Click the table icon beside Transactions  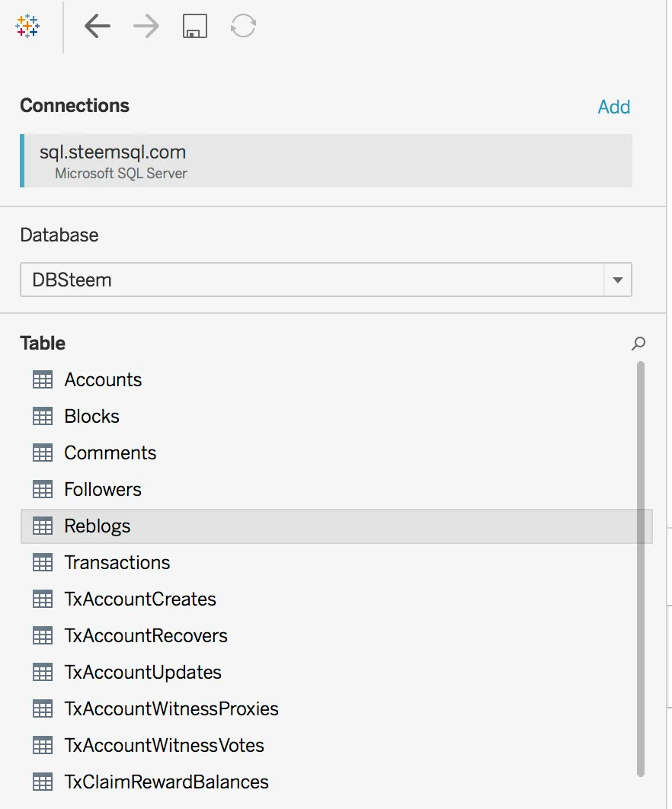(x=43, y=562)
